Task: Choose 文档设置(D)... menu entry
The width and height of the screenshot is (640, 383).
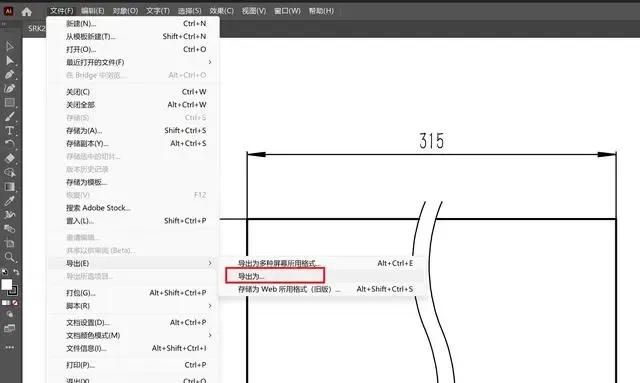Action: tap(134, 323)
